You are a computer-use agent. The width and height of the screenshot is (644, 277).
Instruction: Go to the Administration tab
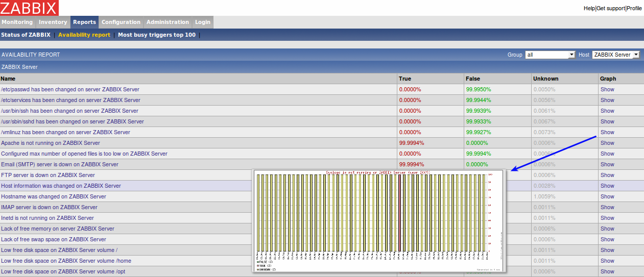[x=168, y=22]
